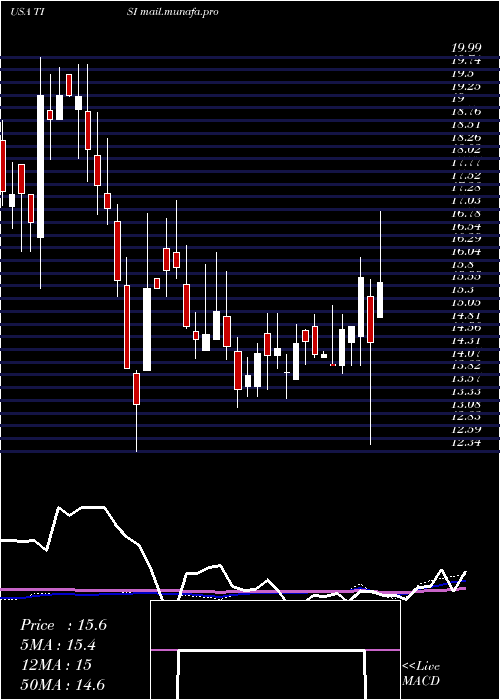
Task: Select the 16.04 axis label
Action: coord(465,251)
